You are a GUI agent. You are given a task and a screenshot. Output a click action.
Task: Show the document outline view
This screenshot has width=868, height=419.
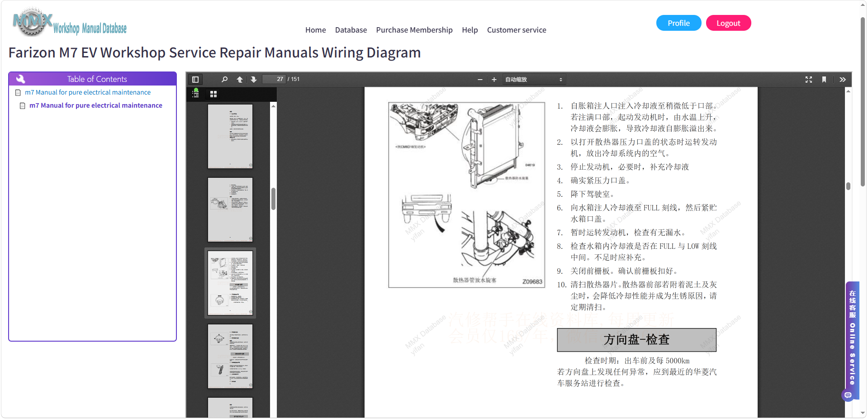click(x=196, y=94)
